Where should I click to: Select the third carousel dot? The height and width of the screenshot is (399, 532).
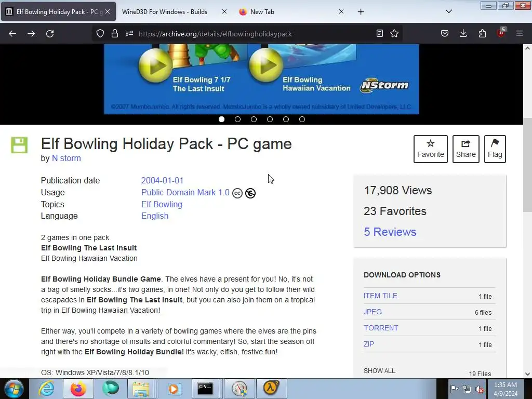(x=254, y=119)
